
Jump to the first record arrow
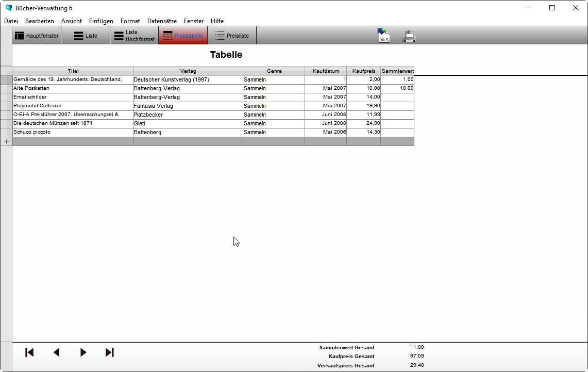29,352
